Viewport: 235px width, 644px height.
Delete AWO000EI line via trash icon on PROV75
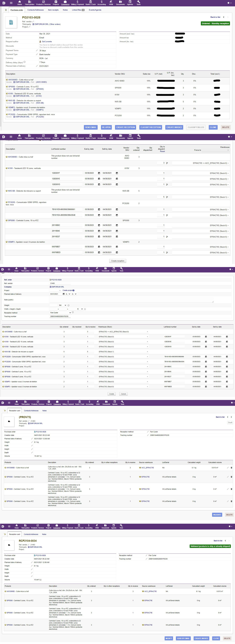pyautogui.click(x=231, y=467)
